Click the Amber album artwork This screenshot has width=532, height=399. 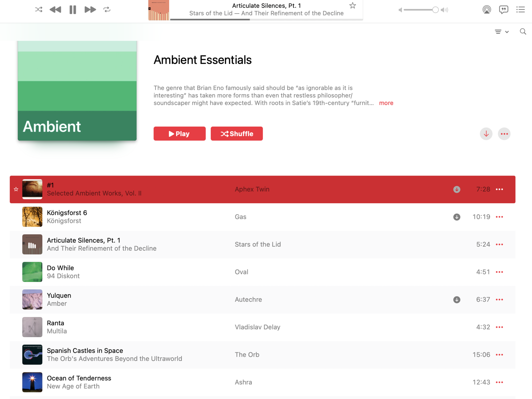click(x=32, y=300)
